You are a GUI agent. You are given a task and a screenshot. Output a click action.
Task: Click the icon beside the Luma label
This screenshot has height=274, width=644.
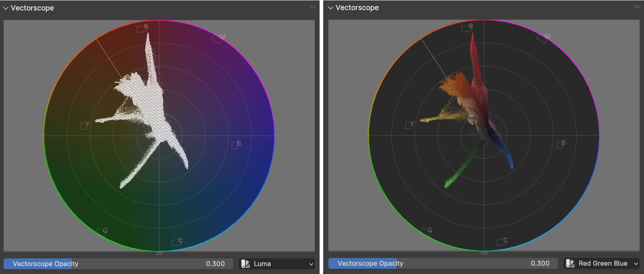click(246, 264)
